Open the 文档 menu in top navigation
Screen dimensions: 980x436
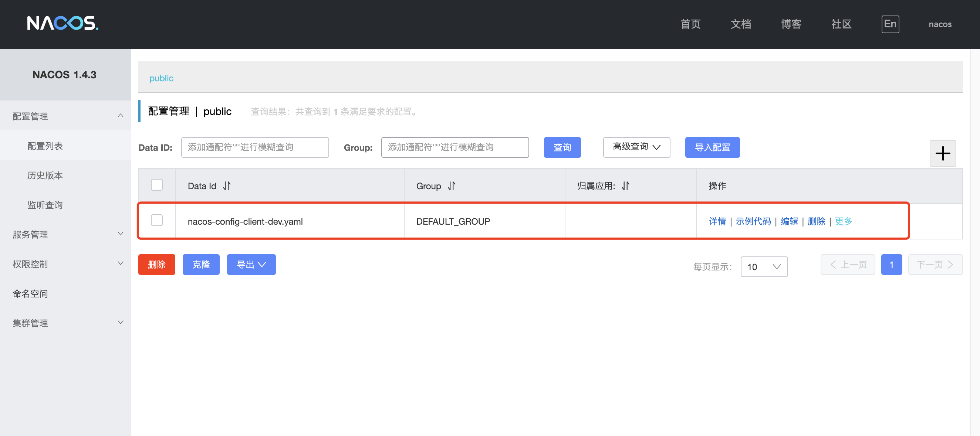point(740,24)
